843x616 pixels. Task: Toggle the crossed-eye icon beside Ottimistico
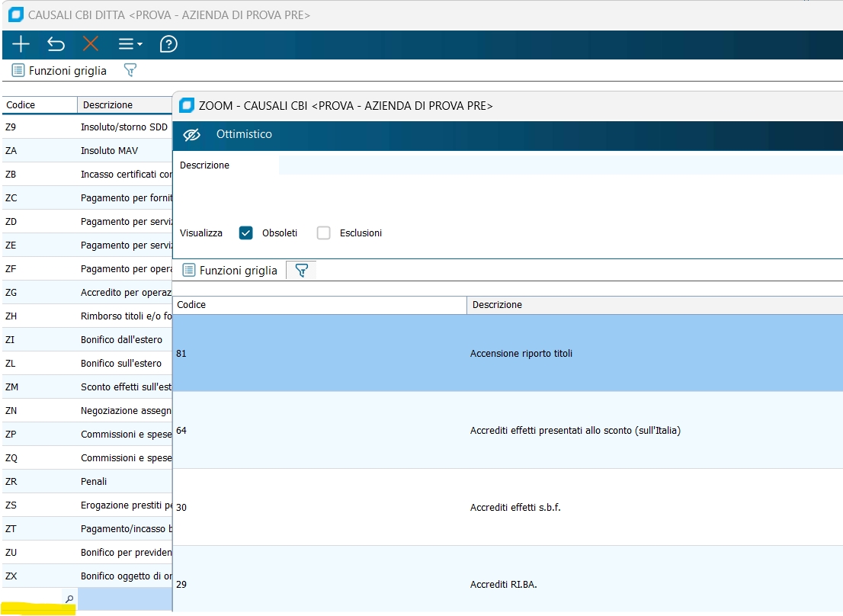click(192, 134)
